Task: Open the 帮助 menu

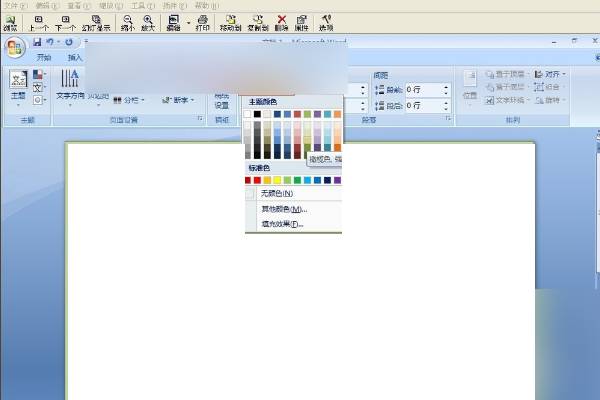Action: 207,6
